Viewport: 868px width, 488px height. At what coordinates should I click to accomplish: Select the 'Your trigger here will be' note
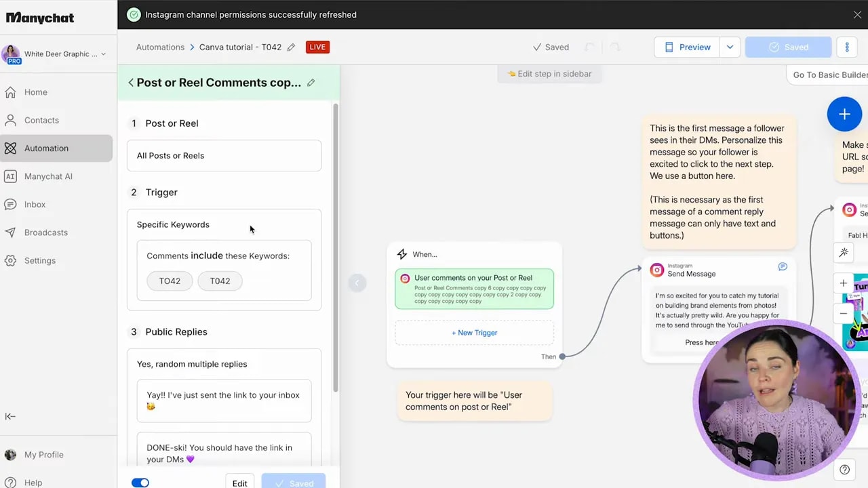click(475, 401)
